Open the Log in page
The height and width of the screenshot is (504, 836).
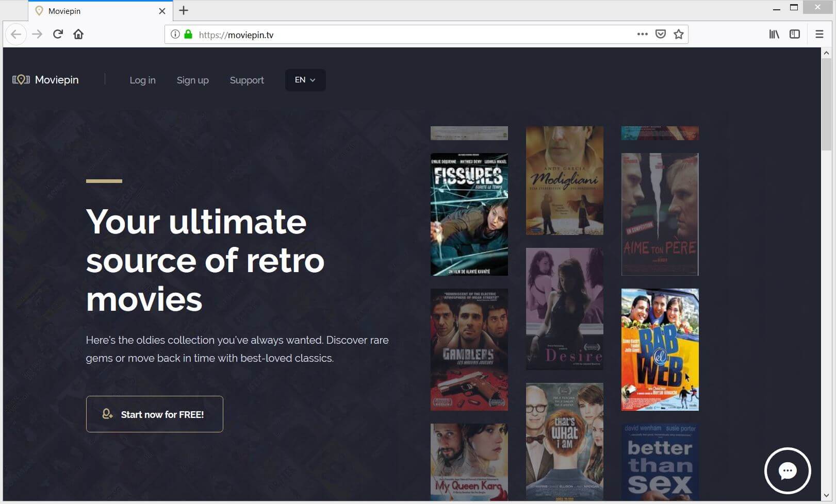[x=142, y=80]
